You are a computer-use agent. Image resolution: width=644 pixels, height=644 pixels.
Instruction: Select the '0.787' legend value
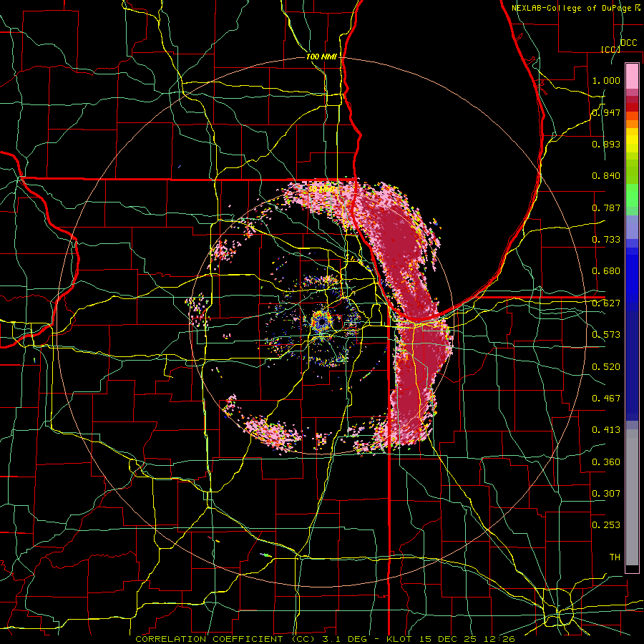(x=606, y=208)
